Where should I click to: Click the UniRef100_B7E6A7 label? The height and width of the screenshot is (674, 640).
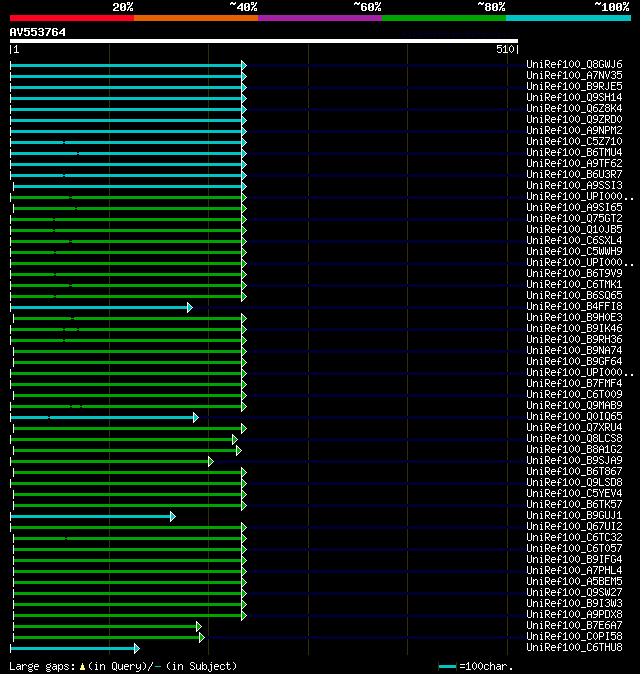point(574,626)
